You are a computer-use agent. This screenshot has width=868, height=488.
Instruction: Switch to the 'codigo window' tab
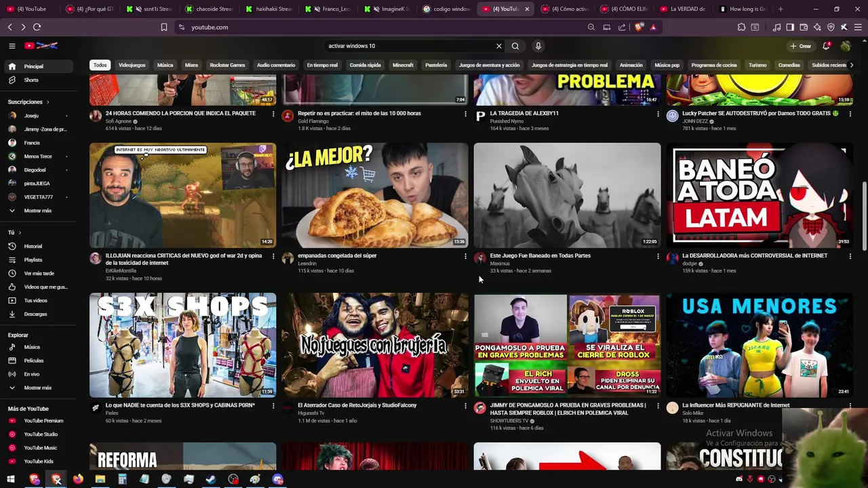[x=446, y=9]
